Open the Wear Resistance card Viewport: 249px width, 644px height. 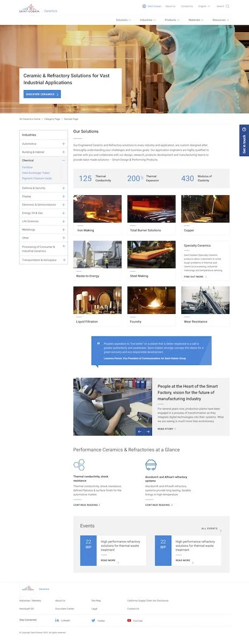pos(205,306)
